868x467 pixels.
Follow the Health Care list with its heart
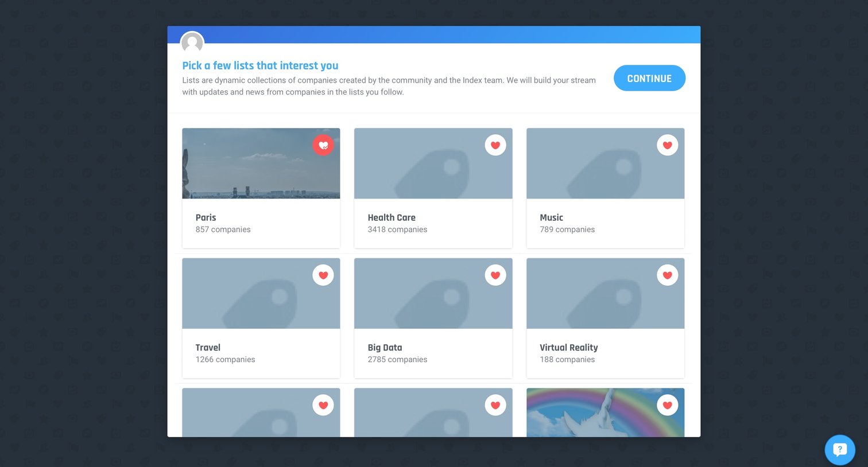(495, 145)
